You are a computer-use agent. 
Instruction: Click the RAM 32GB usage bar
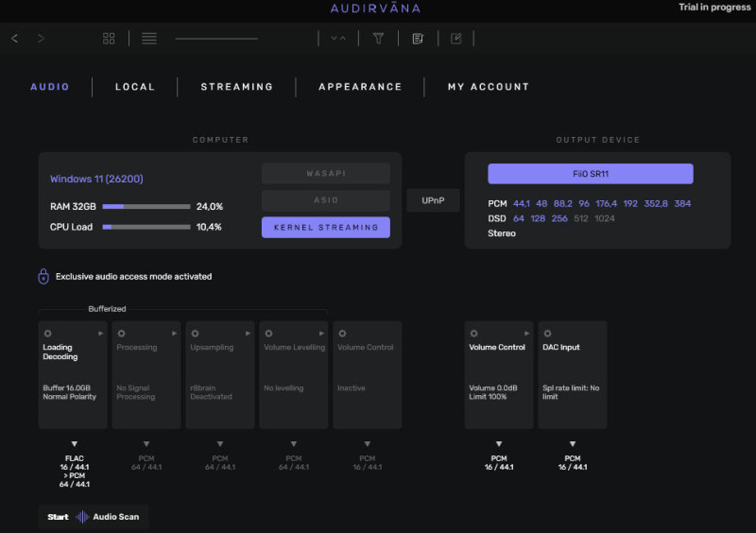[x=146, y=206]
